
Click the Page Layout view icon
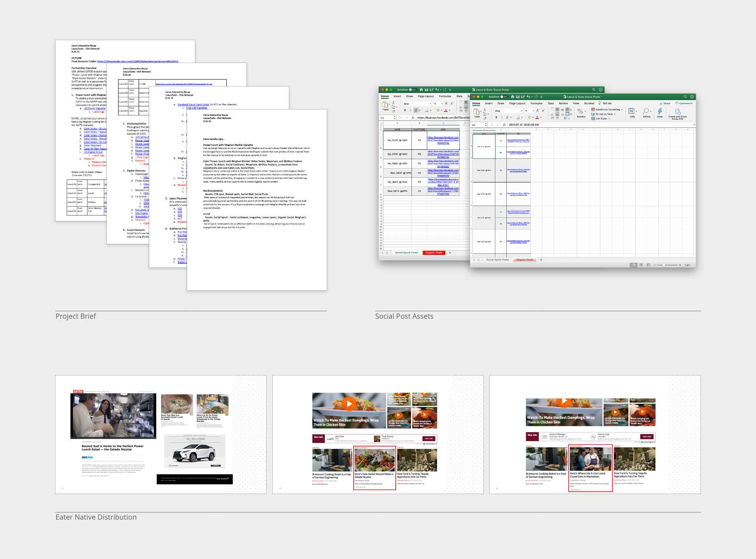tap(641, 265)
